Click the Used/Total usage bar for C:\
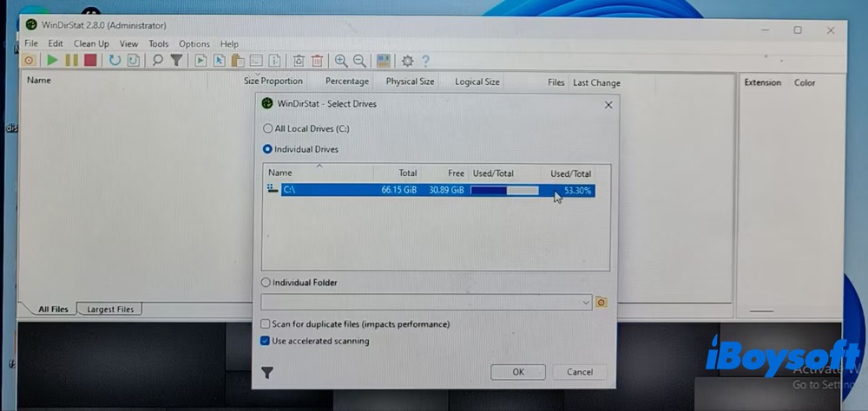This screenshot has width=868, height=411. (504, 190)
